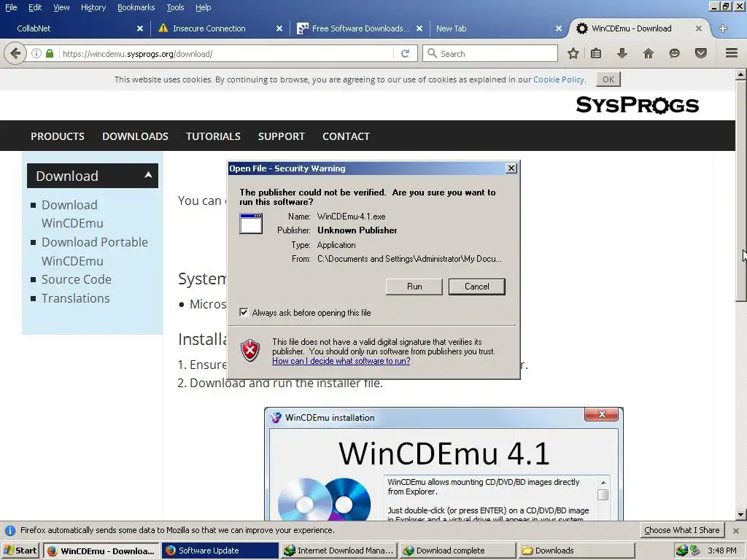Click the green padlock security icon
This screenshot has height=560, width=747.
click(x=50, y=53)
